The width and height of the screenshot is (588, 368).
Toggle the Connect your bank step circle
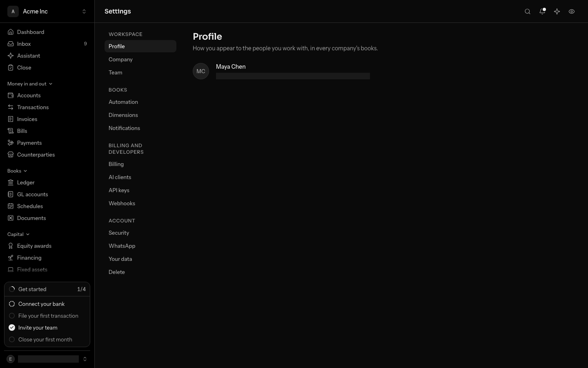[x=12, y=304]
